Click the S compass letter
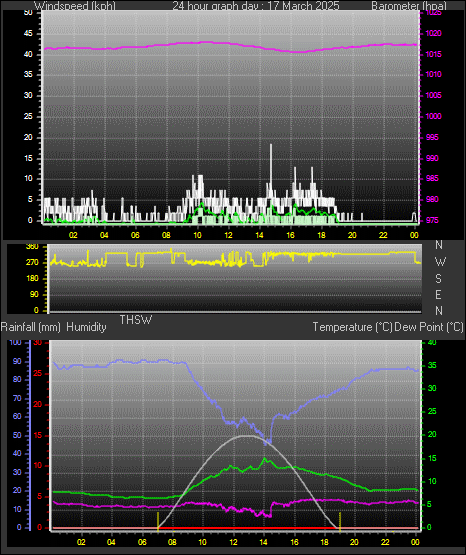This screenshot has height=555, width=466. 438,279
